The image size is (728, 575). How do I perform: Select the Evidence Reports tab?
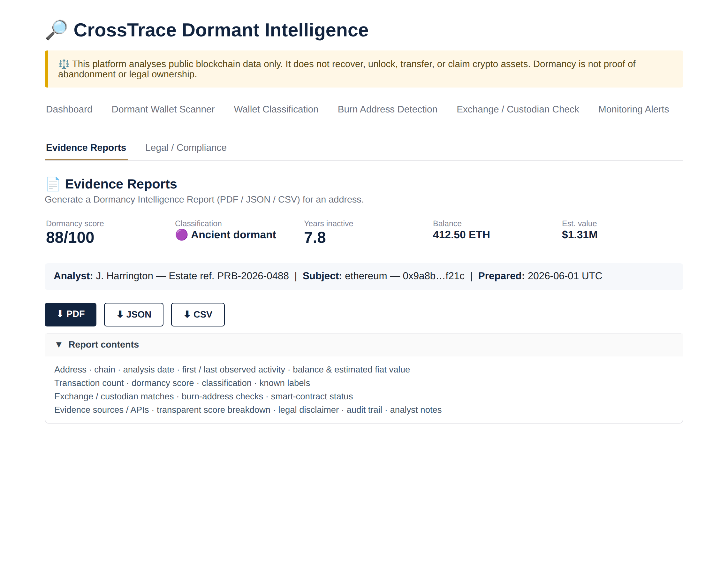(x=86, y=148)
